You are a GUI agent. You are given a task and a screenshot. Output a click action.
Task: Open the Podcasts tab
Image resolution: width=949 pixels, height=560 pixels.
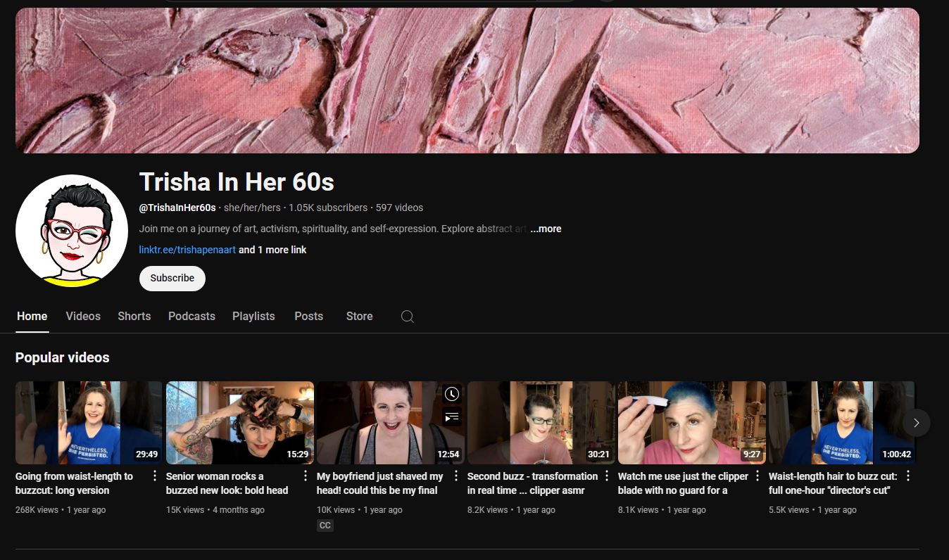coord(191,317)
